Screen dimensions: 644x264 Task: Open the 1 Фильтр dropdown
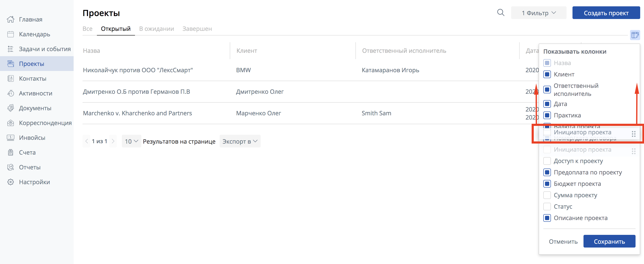(538, 13)
